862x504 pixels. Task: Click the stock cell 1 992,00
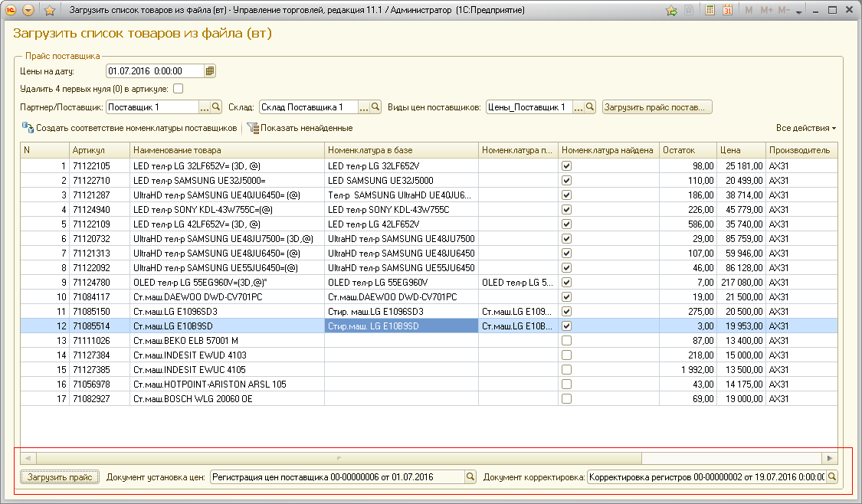[x=688, y=370]
